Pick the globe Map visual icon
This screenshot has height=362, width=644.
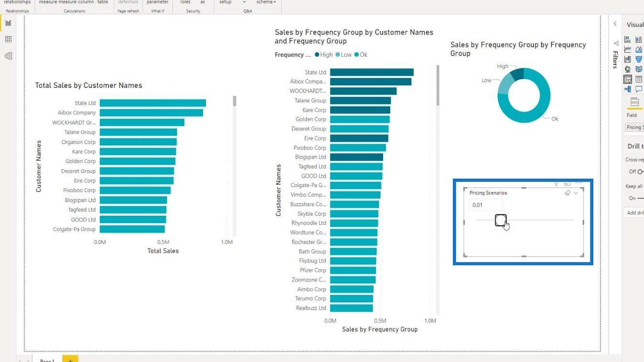pos(628,69)
